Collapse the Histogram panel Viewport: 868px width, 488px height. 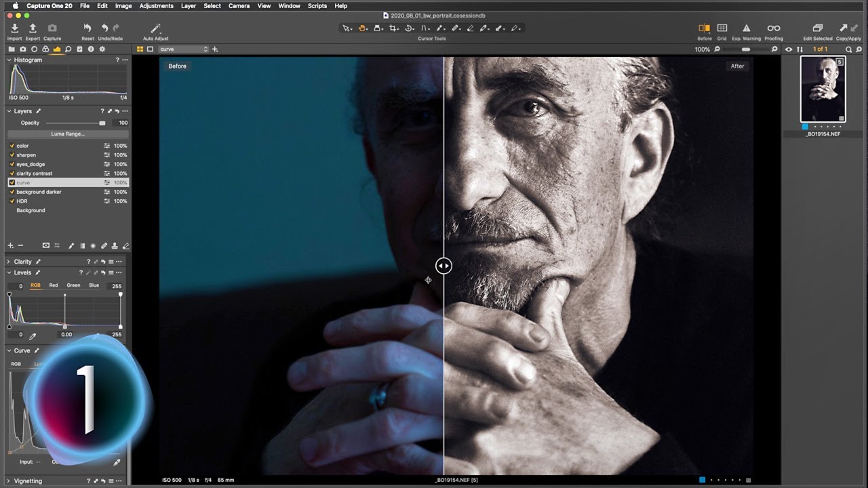[9, 60]
